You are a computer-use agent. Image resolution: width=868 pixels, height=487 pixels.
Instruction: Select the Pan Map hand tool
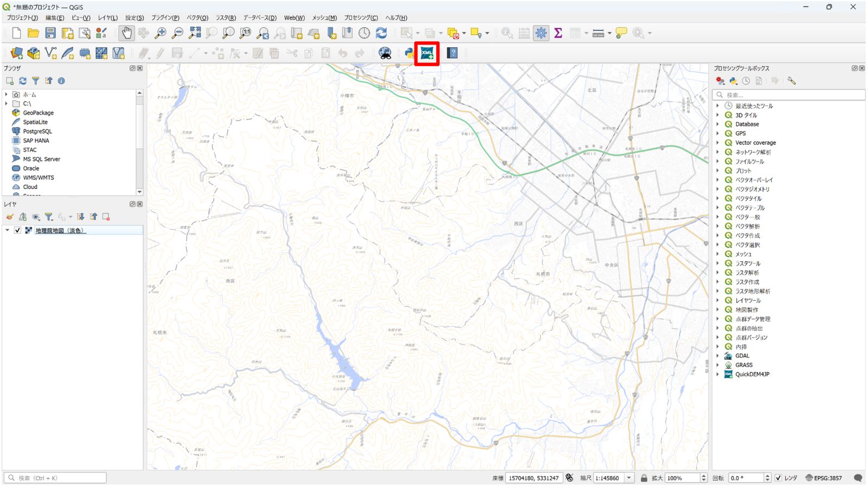126,33
